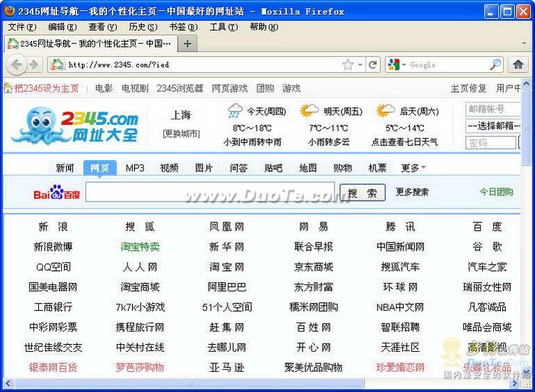
Task: Open the search engine selector dropdown
Action: tap(397, 65)
